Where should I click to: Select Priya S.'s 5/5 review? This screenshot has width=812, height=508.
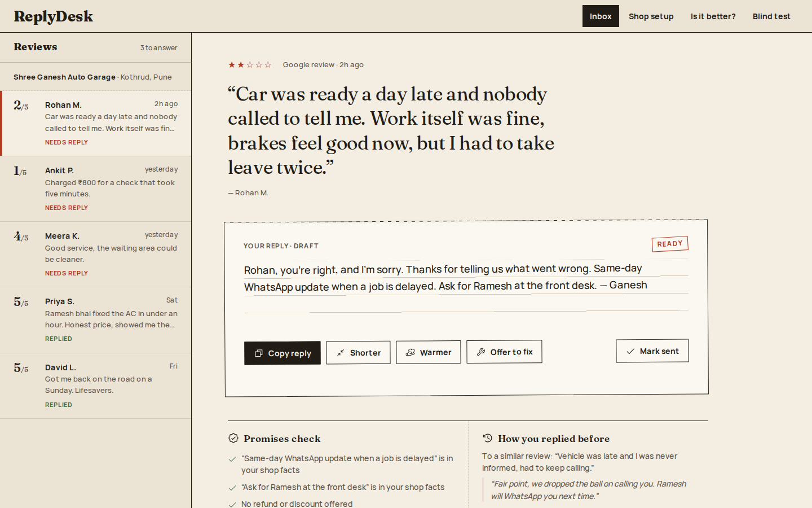pos(96,320)
